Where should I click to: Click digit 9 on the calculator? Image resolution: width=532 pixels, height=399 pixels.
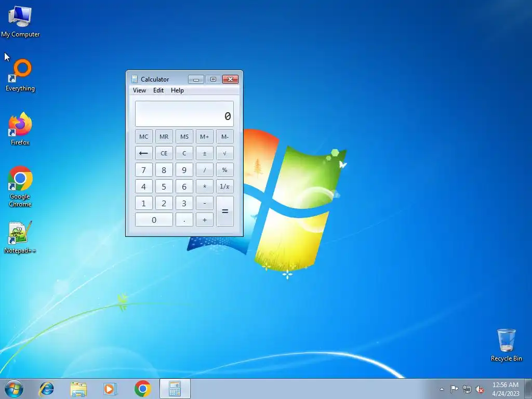(184, 170)
